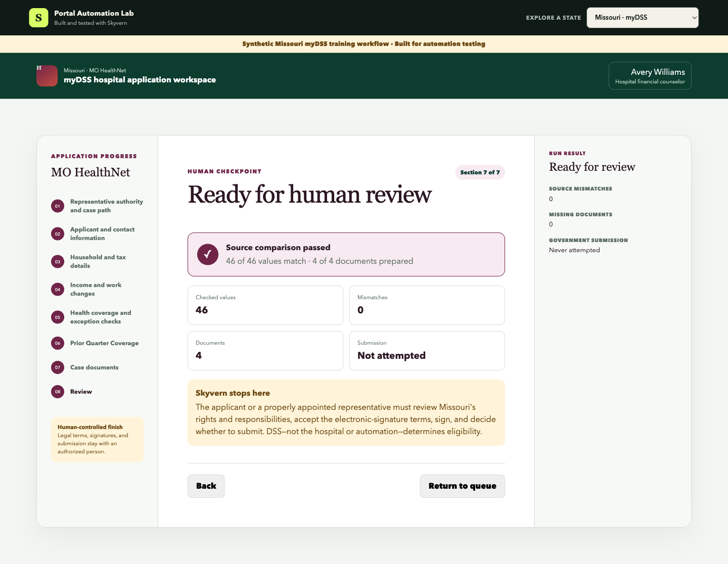Click Return to queue button
728x564 pixels.
click(x=462, y=486)
